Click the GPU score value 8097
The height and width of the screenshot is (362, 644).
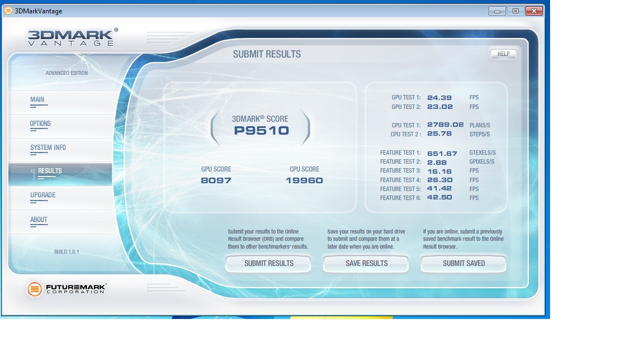[216, 180]
